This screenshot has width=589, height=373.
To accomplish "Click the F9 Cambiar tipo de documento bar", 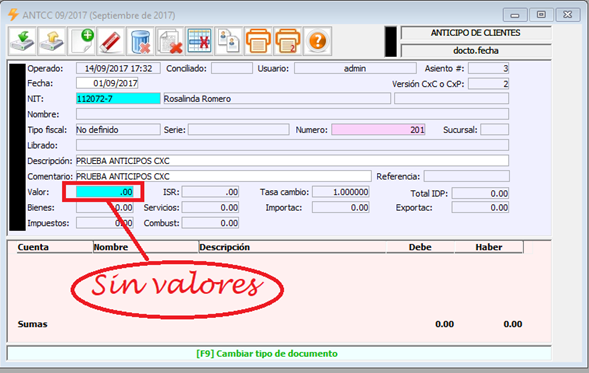I will pyautogui.click(x=278, y=353).
